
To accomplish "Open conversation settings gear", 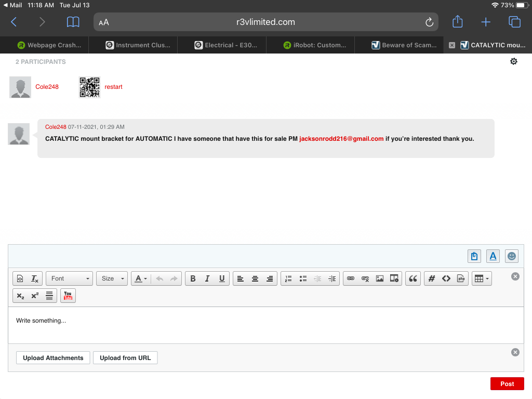I will (x=514, y=61).
